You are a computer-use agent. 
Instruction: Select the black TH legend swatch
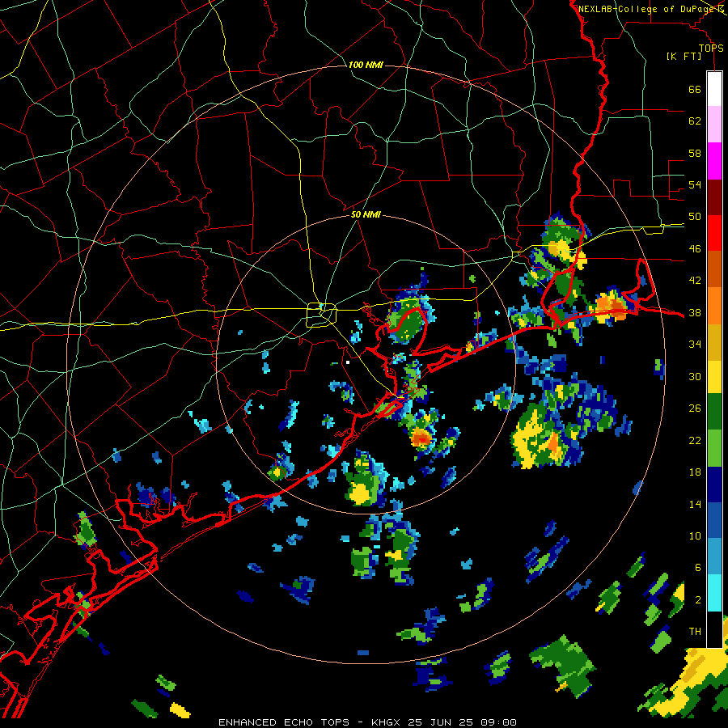(x=714, y=629)
